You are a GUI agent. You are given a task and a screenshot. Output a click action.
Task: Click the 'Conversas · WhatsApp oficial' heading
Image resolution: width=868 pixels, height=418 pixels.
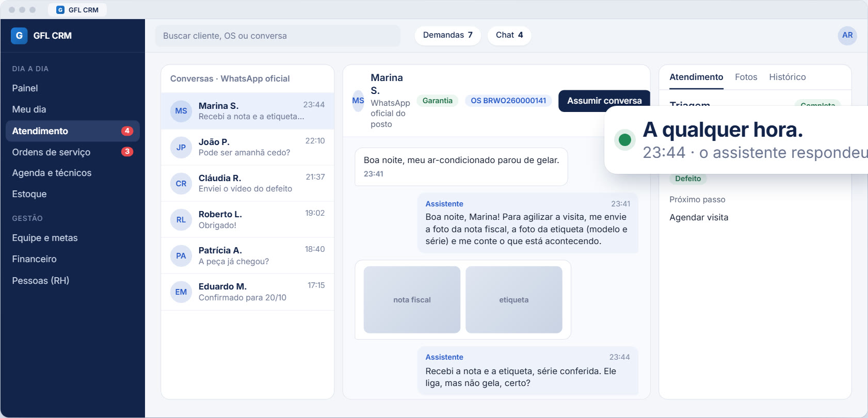[230, 78]
